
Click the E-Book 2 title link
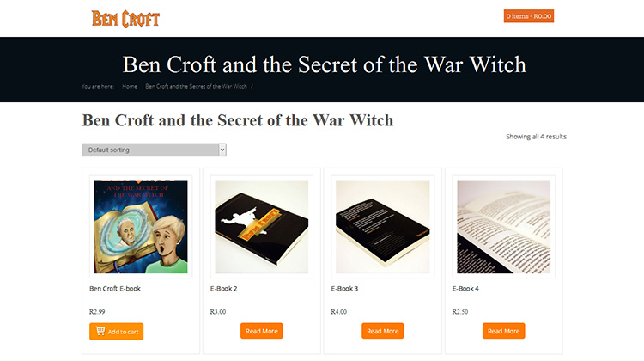click(x=224, y=289)
